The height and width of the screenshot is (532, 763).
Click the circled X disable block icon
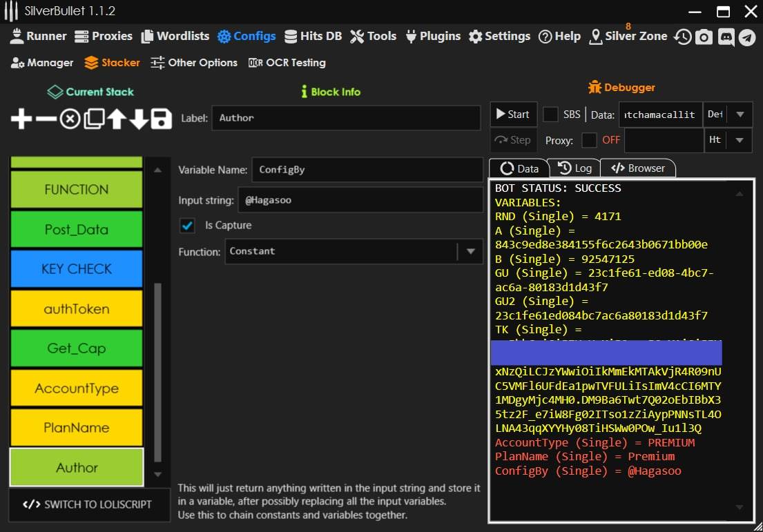(69, 119)
